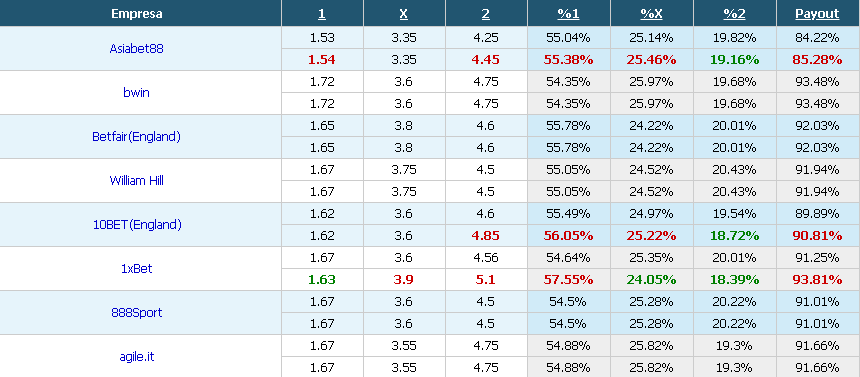This screenshot has height=377, width=860.
Task: Open the agile.it link
Action: click(x=137, y=356)
